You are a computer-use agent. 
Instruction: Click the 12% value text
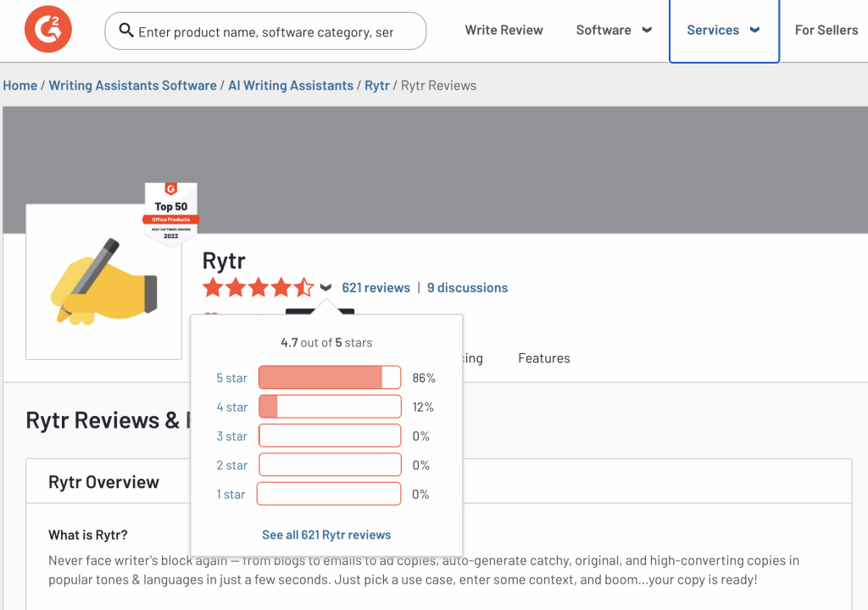pyautogui.click(x=423, y=408)
